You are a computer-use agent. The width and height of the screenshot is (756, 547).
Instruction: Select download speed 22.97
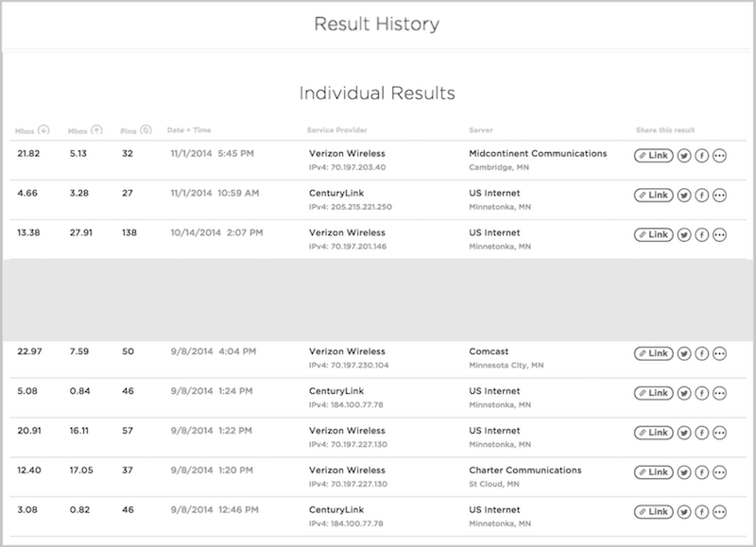tap(29, 351)
